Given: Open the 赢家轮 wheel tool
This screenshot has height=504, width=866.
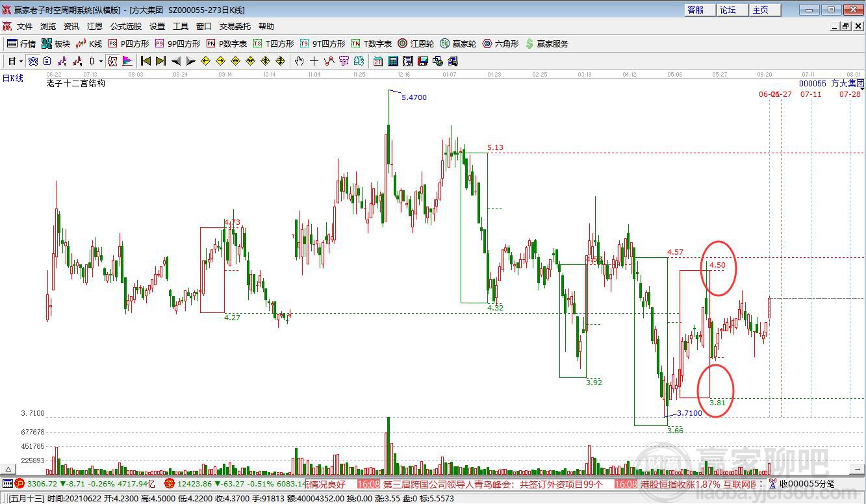Looking at the screenshot, I should tap(458, 44).
